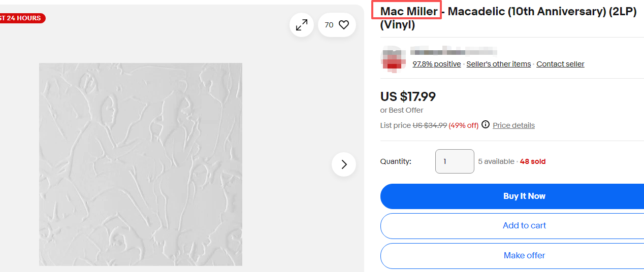The image size is (644, 272).
Task: Open Seller's other items link
Action: (x=498, y=64)
